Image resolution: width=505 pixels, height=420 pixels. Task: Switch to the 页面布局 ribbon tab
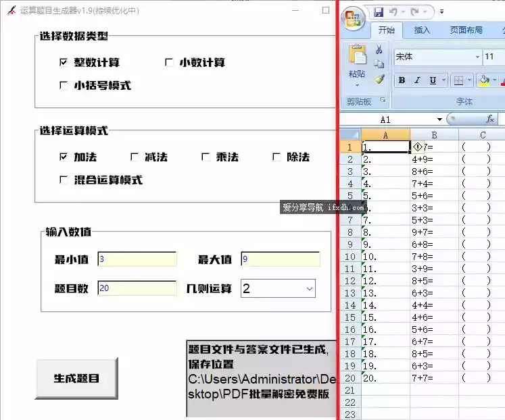pyautogui.click(x=466, y=30)
